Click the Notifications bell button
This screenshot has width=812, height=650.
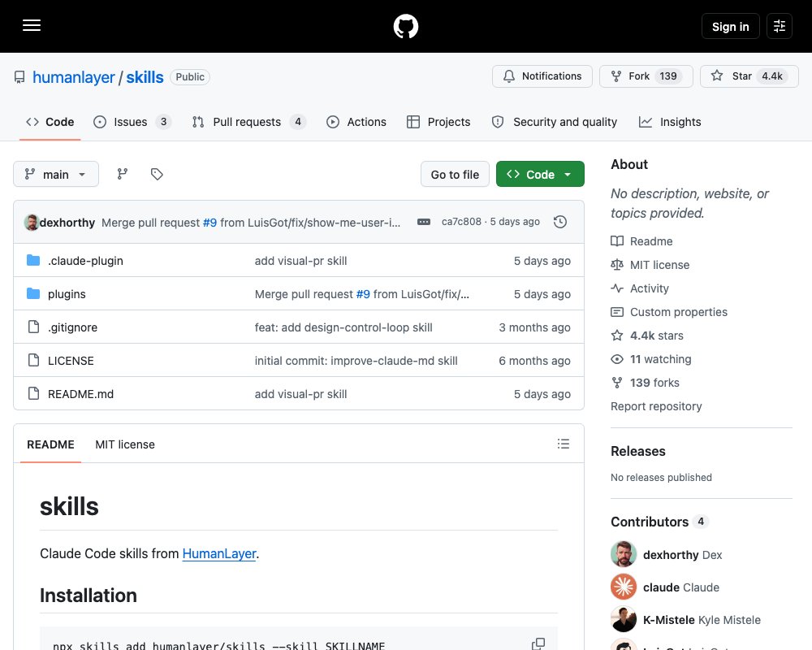pyautogui.click(x=542, y=76)
